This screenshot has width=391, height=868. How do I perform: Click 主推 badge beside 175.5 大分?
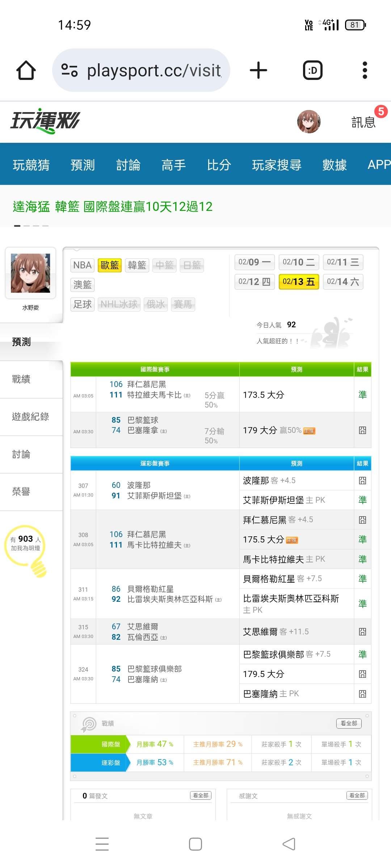292,540
